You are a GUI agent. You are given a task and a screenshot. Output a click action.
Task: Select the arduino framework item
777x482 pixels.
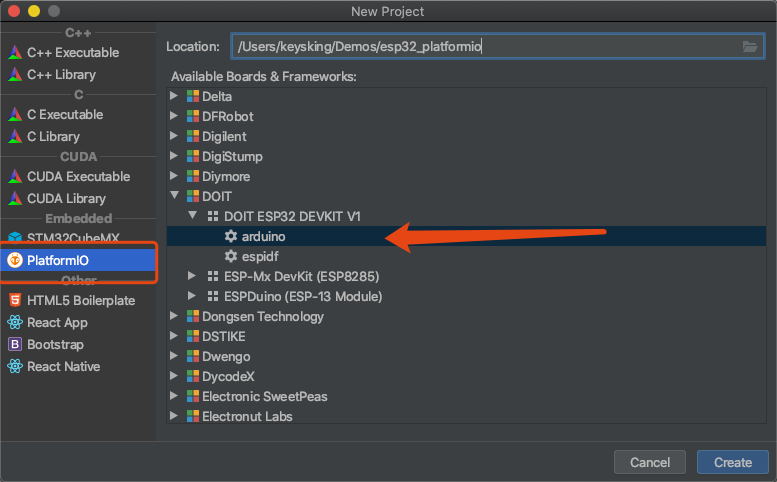[263, 236]
